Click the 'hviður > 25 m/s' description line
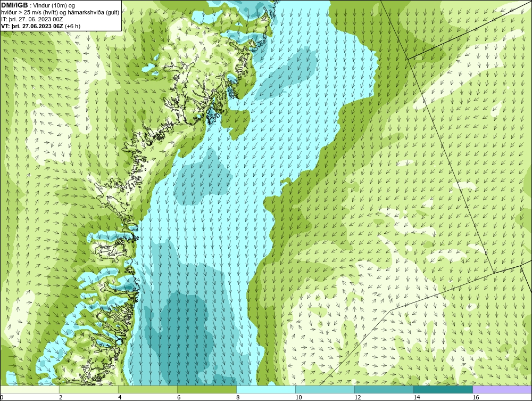This screenshot has width=532, height=401. tap(60, 13)
